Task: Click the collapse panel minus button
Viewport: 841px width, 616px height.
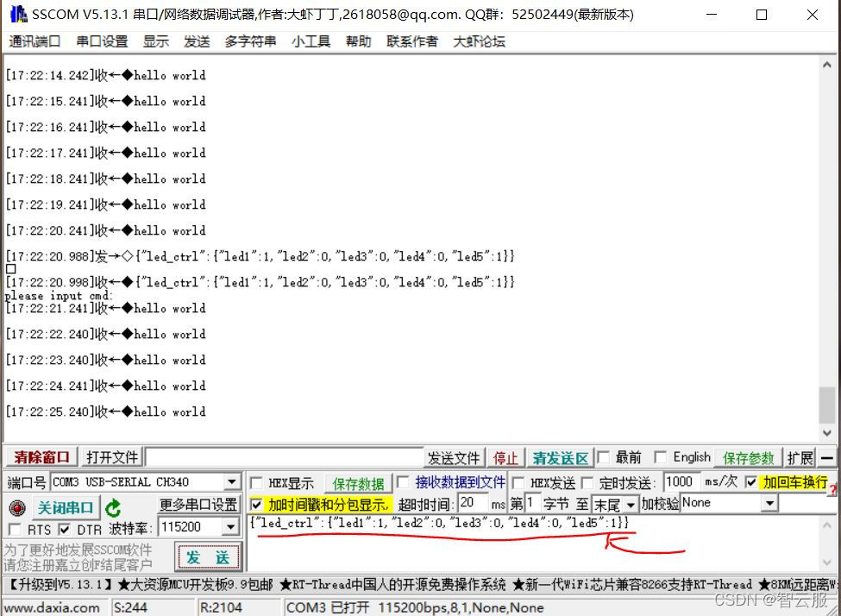Action: click(827, 458)
